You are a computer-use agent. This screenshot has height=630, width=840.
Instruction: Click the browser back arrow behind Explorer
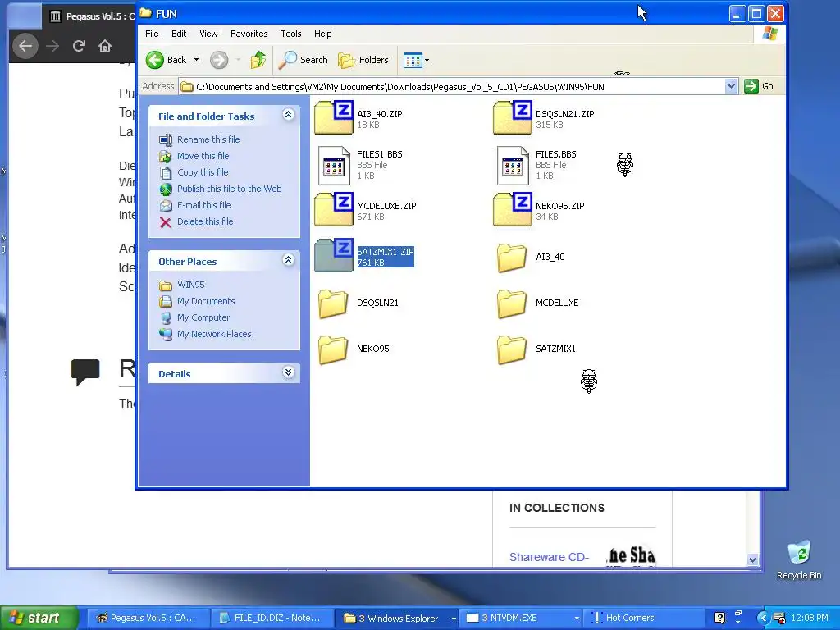[x=25, y=46]
